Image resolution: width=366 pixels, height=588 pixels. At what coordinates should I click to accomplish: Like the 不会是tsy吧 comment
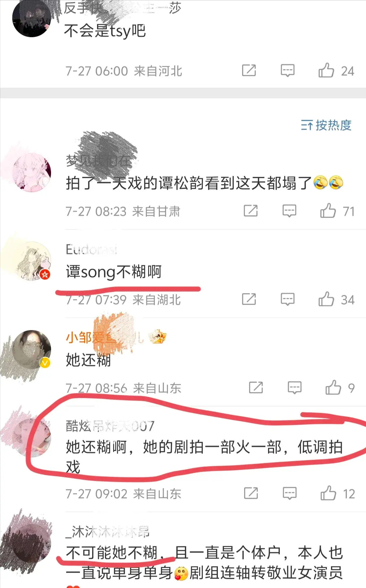336,71
